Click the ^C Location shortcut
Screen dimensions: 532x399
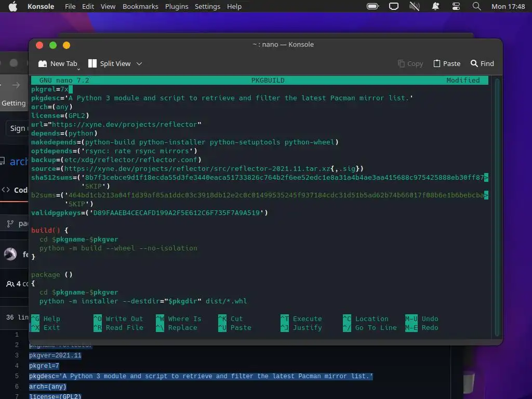[x=366, y=318]
